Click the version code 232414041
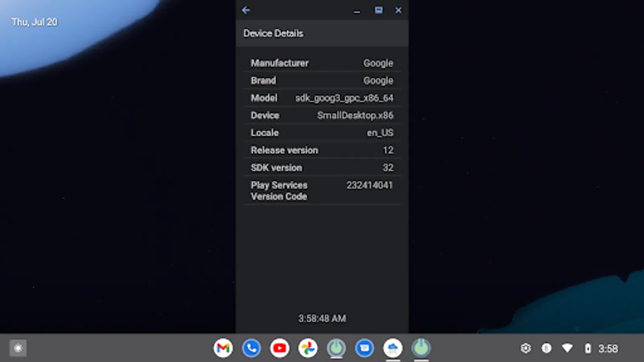The width and height of the screenshot is (644, 362). click(369, 185)
